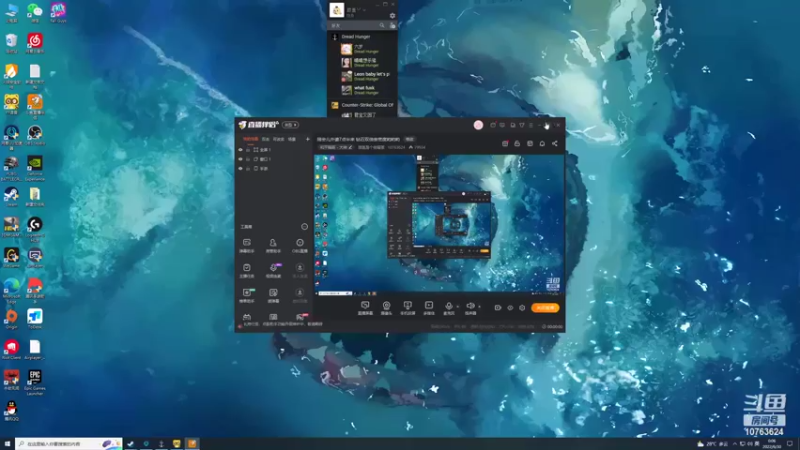Switch to the second scene tab

click(x=265, y=139)
